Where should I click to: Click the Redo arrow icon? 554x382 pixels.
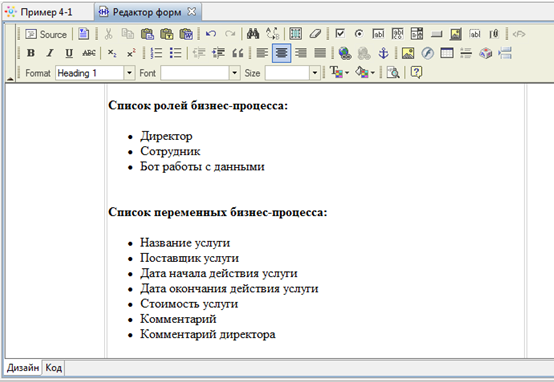click(230, 34)
